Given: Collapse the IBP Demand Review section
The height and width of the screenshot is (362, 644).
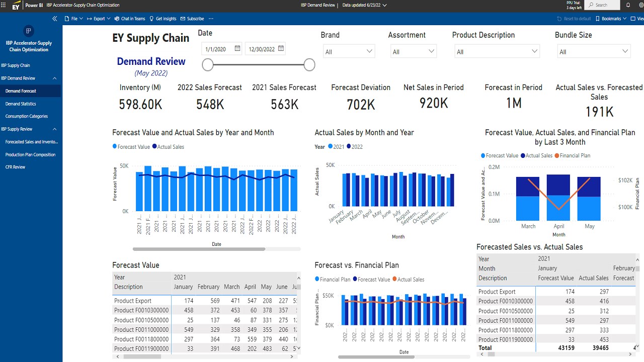Looking at the screenshot, I should coord(54,78).
